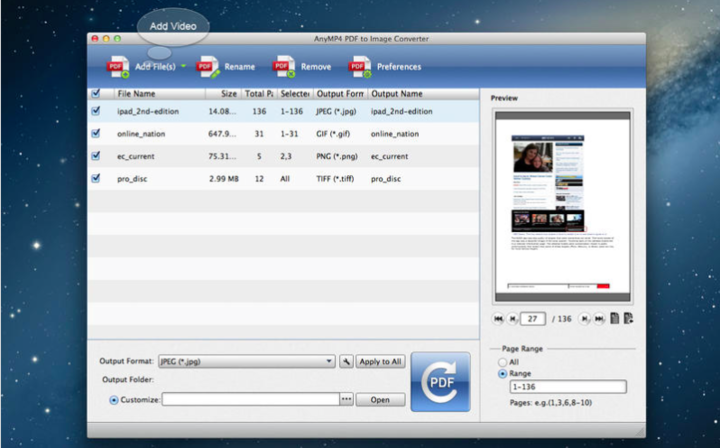Open the Add File(s) dropdown arrow

(183, 66)
